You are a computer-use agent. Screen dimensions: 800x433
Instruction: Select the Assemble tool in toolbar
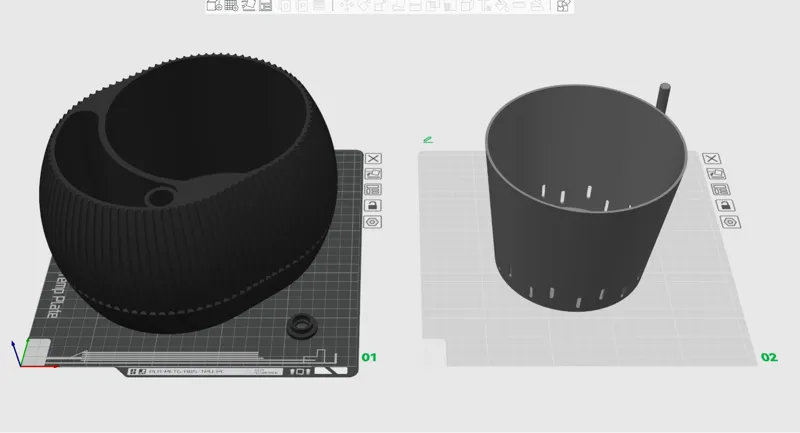(537, 6)
